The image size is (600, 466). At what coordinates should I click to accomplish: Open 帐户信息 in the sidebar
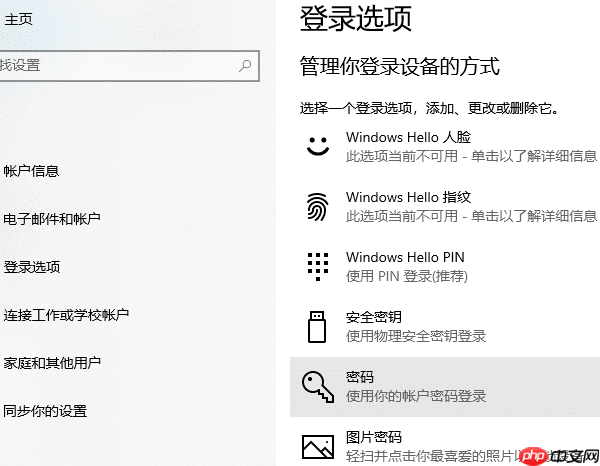coord(31,171)
